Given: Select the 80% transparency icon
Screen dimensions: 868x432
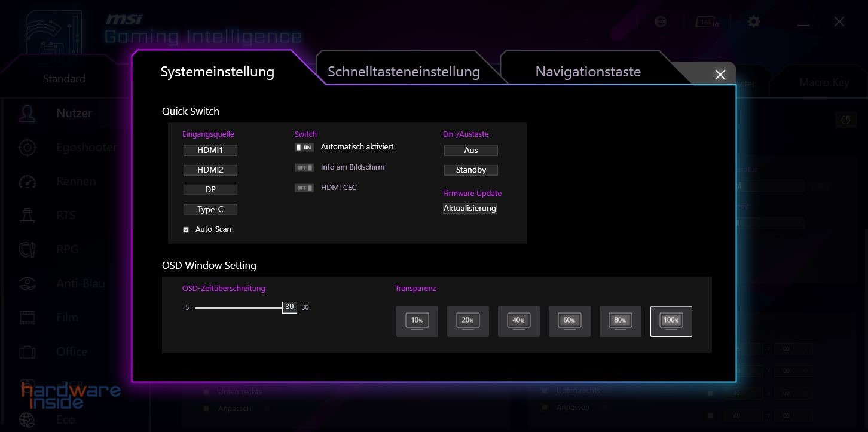Looking at the screenshot, I should click(621, 321).
